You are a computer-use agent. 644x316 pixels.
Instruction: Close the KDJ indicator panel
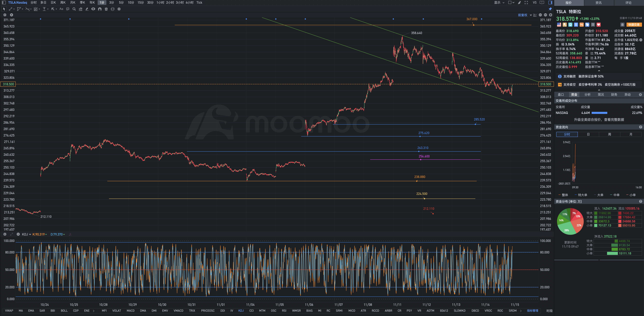(18, 234)
